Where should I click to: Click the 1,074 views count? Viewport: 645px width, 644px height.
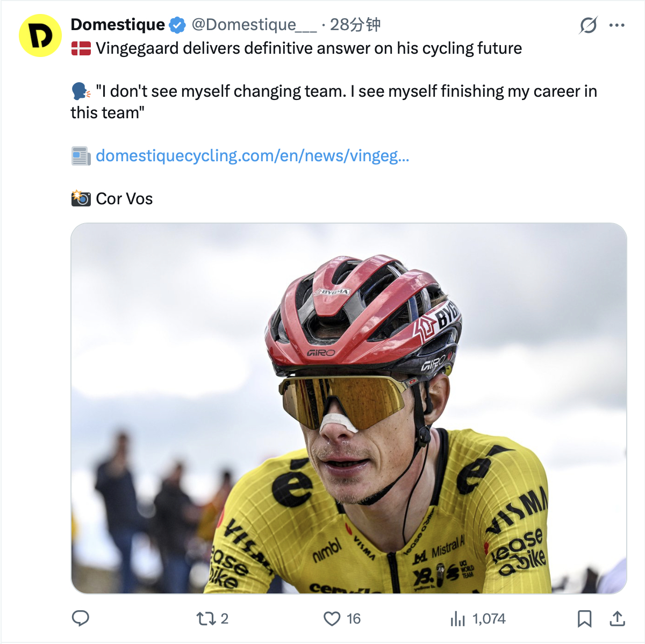point(489,619)
